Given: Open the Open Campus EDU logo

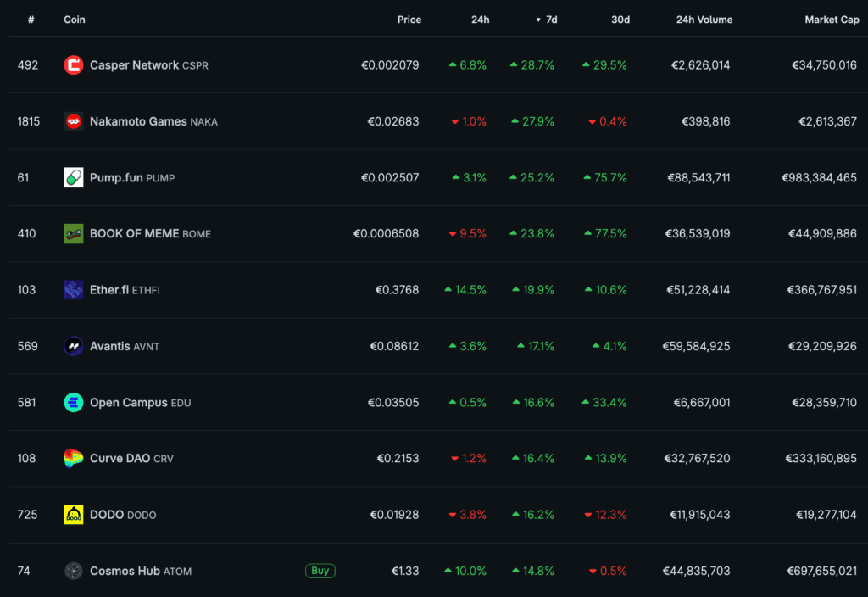Looking at the screenshot, I should point(73,403).
